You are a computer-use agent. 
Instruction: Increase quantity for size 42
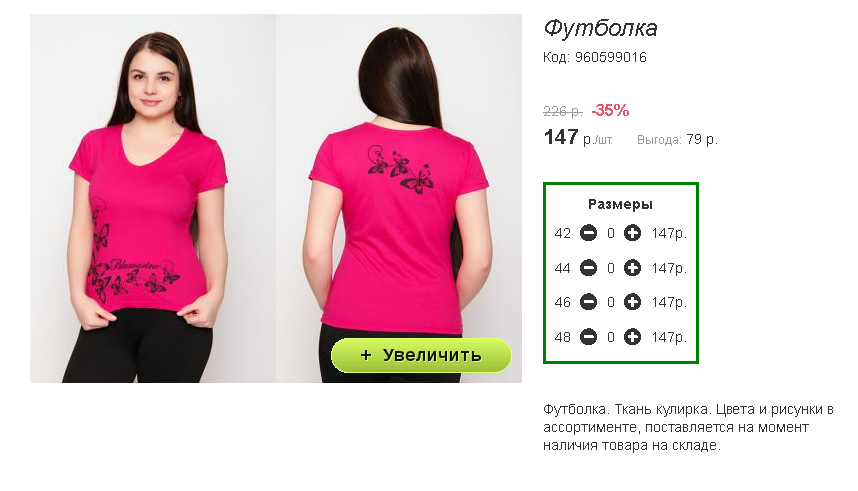coord(633,233)
